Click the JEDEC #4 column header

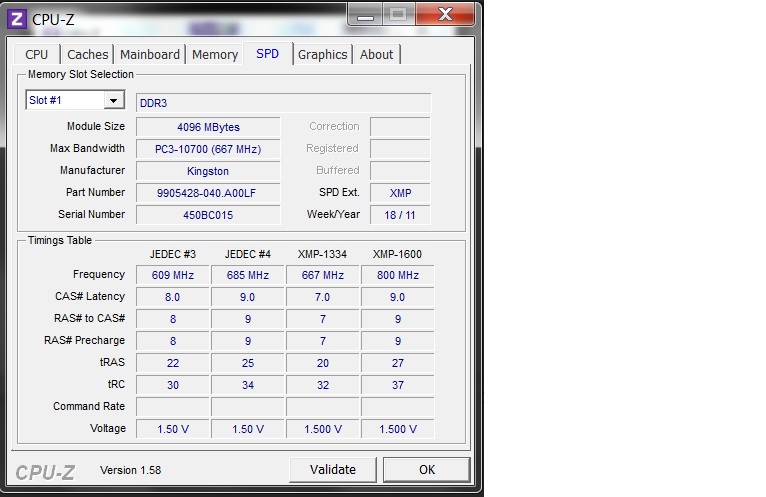(x=248, y=254)
